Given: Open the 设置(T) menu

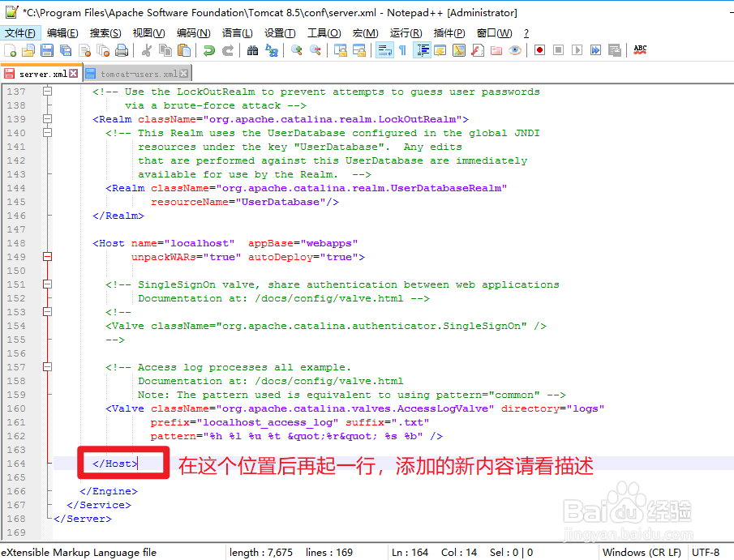Looking at the screenshot, I should [280, 33].
